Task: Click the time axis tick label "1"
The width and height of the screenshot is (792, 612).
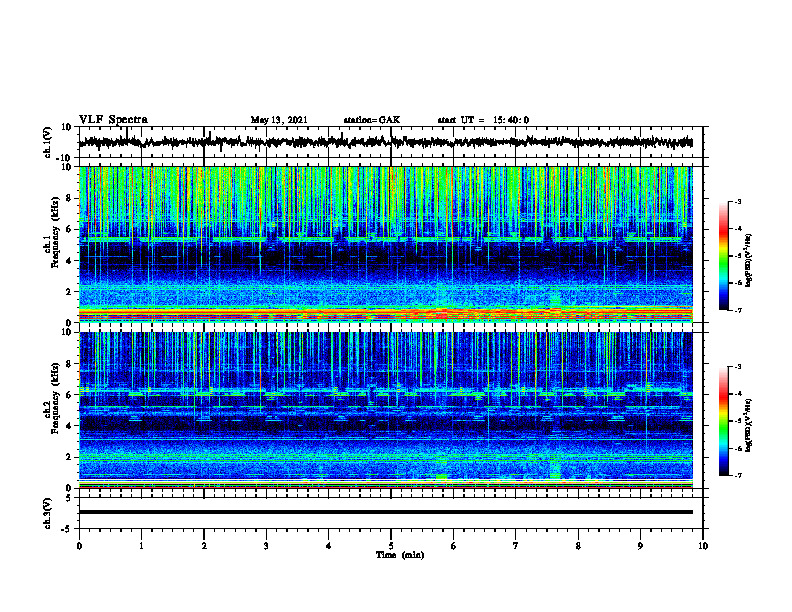Action: coord(141,546)
